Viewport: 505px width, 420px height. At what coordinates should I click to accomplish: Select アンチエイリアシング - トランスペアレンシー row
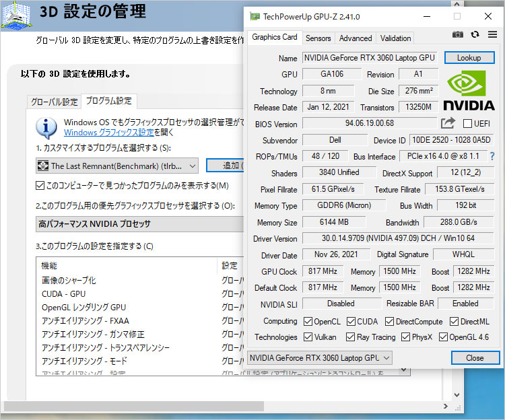[140, 348]
